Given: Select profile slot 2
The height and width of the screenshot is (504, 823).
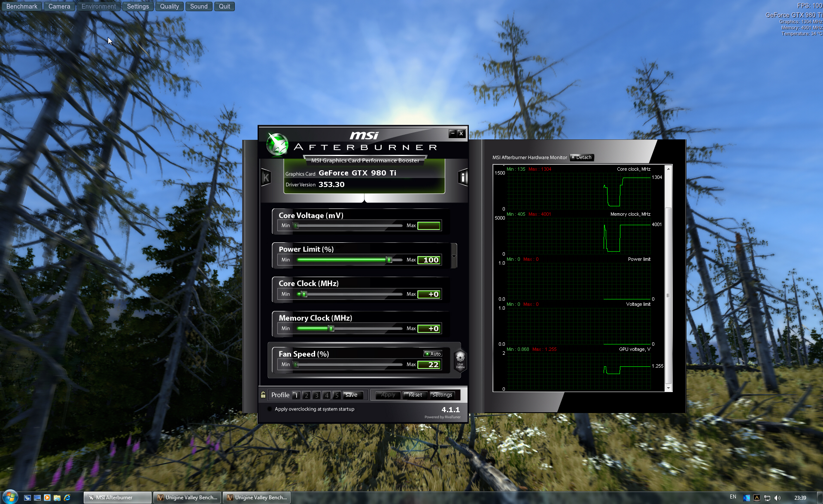Looking at the screenshot, I should (306, 395).
